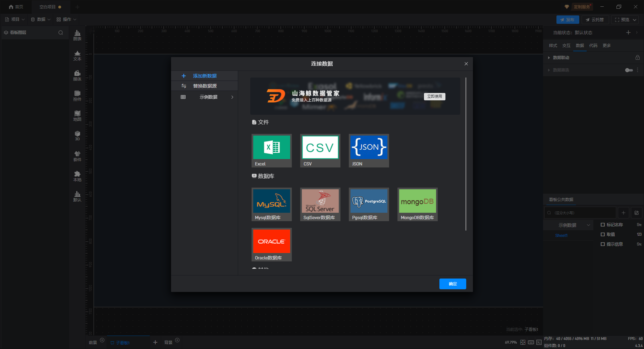Screen dimensions: 644x349
Task: Open the 媒体 media components panel
Action: [77, 76]
